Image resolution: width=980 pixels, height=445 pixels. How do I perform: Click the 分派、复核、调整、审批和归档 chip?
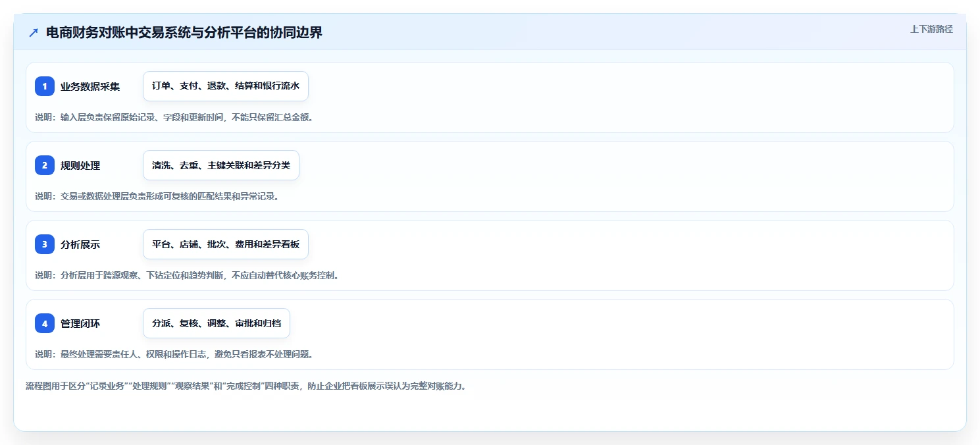point(217,323)
